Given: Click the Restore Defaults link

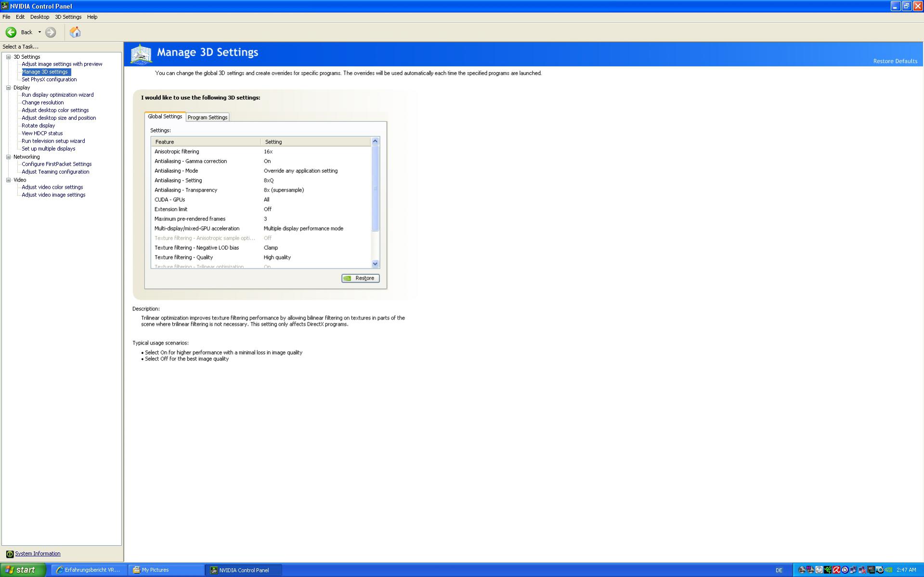Looking at the screenshot, I should pos(895,61).
